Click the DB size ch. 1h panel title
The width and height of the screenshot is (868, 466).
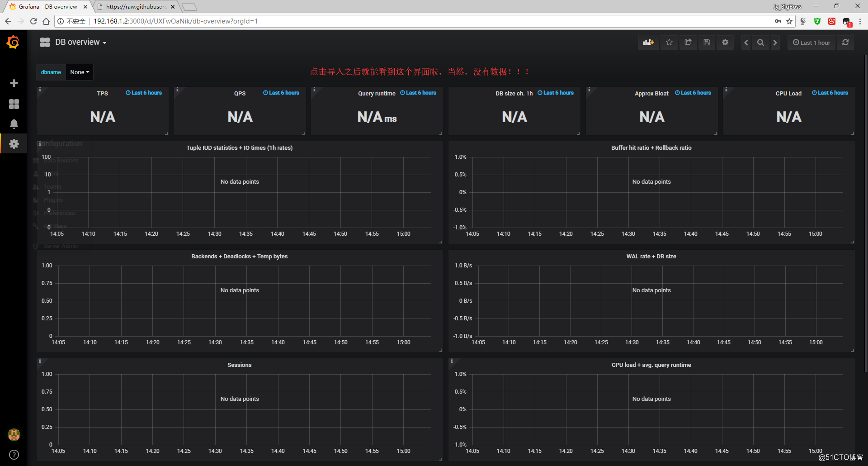(514, 94)
